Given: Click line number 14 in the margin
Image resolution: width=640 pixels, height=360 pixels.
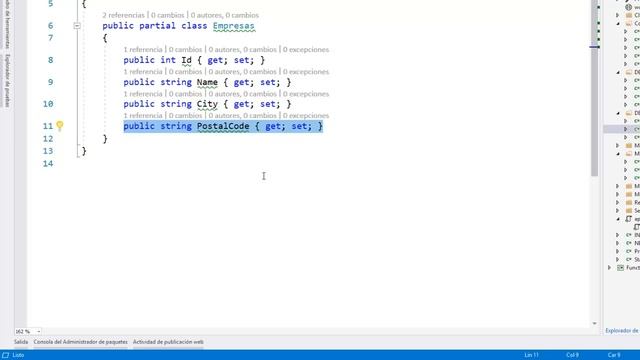Looking at the screenshot, I should [x=48, y=163].
